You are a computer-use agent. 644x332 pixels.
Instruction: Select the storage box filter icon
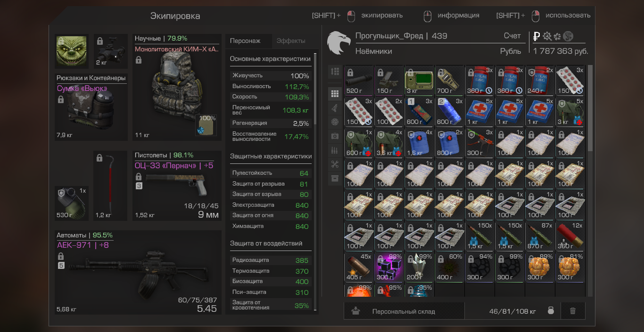335,178
